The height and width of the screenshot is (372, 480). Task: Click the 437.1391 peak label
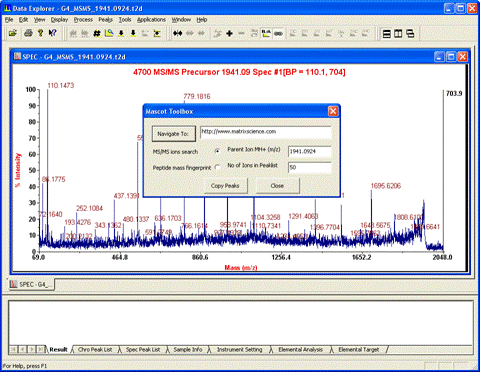pyautogui.click(x=126, y=196)
